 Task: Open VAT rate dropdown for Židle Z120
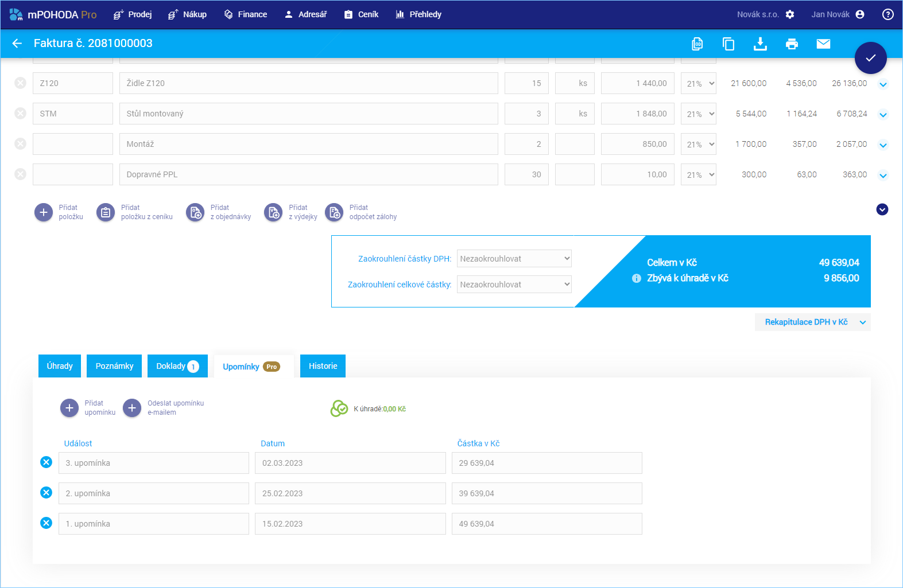coord(699,83)
